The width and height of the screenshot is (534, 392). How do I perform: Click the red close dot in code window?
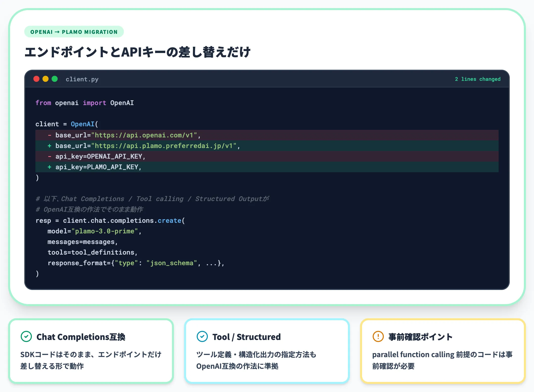point(36,79)
